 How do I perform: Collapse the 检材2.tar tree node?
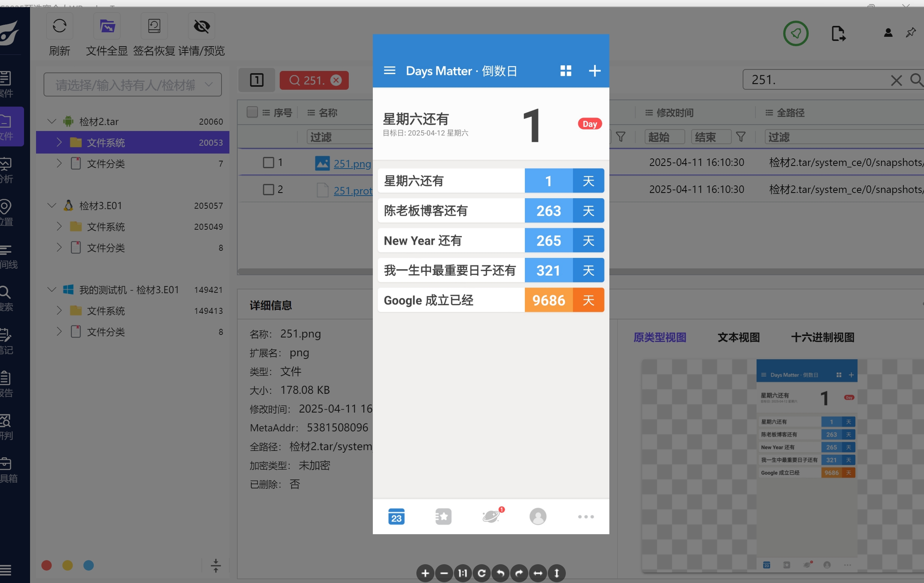tap(51, 121)
